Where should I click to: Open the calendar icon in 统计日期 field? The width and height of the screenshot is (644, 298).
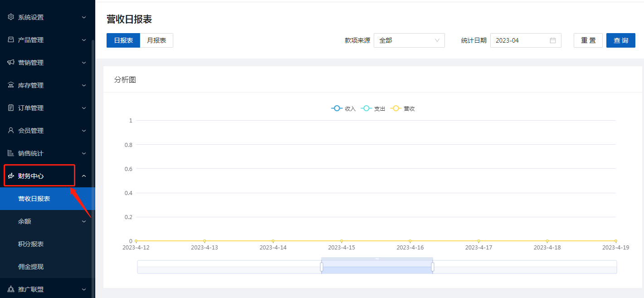pyautogui.click(x=552, y=40)
